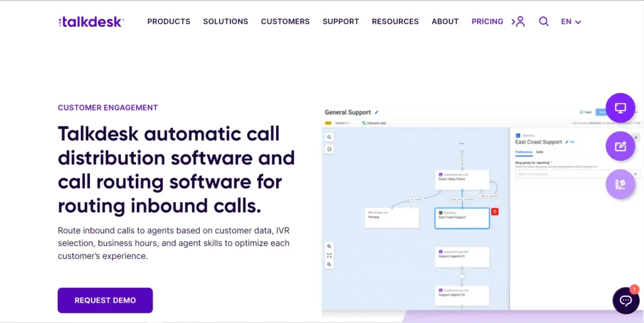Click the fit-to-screen arrows icon

click(329, 255)
